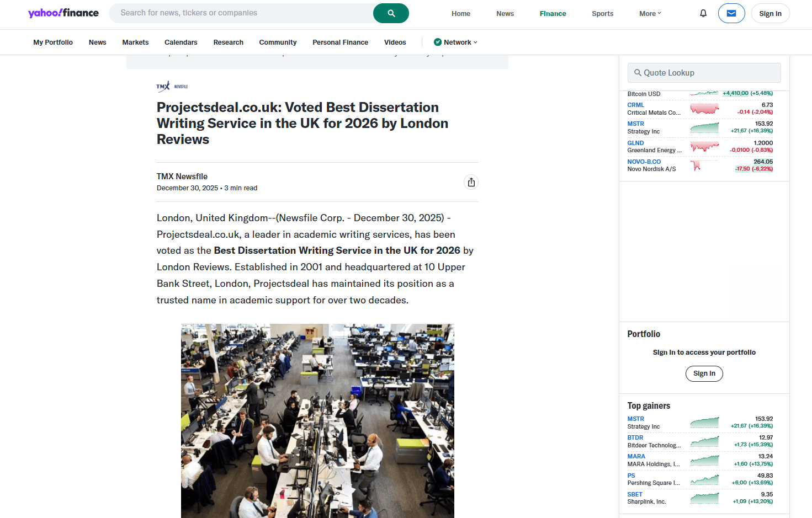Click the office article image
The height and width of the screenshot is (518, 812).
point(317,421)
